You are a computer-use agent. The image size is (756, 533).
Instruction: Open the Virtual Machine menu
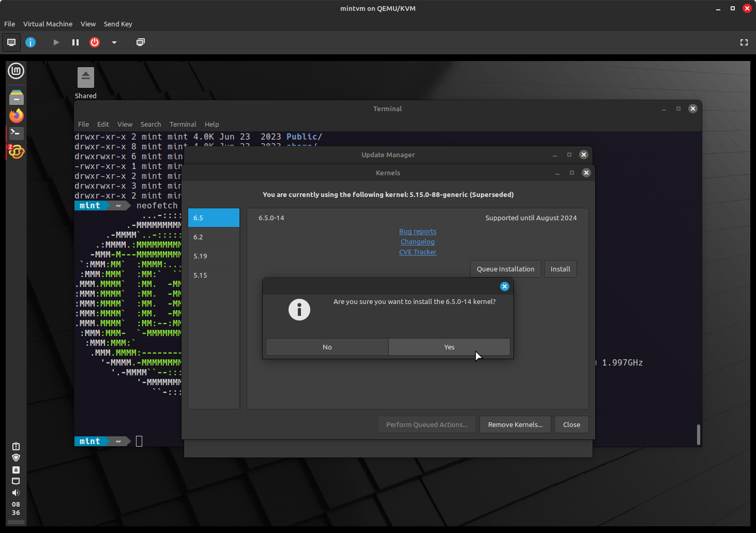tap(48, 24)
